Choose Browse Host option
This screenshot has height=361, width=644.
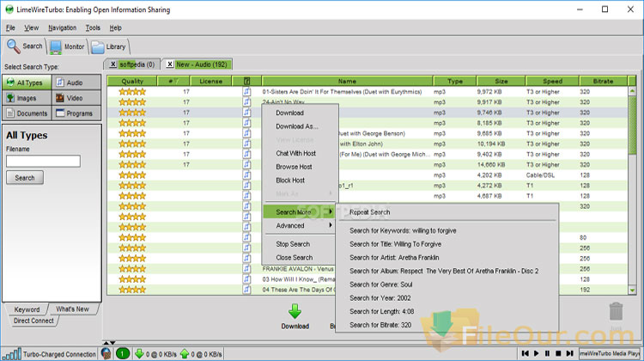pos(294,167)
